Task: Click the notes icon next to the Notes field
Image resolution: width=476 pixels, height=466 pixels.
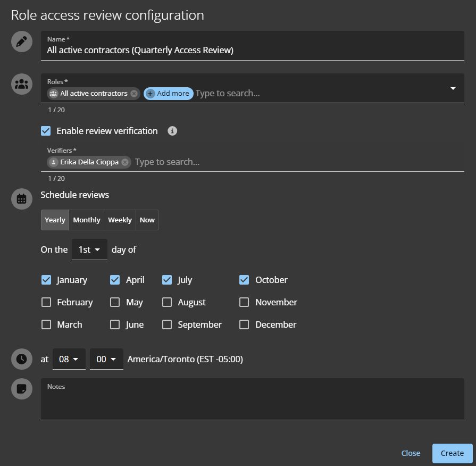Action: [x=21, y=389]
